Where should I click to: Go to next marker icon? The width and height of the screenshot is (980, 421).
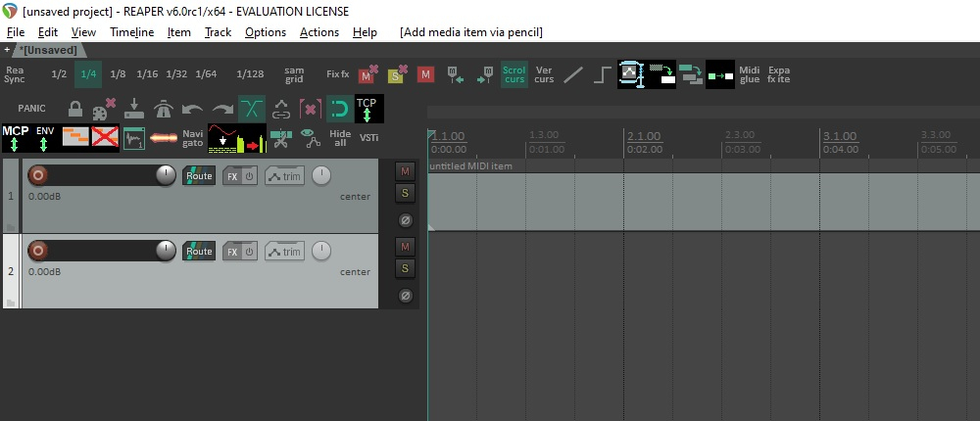click(x=485, y=74)
